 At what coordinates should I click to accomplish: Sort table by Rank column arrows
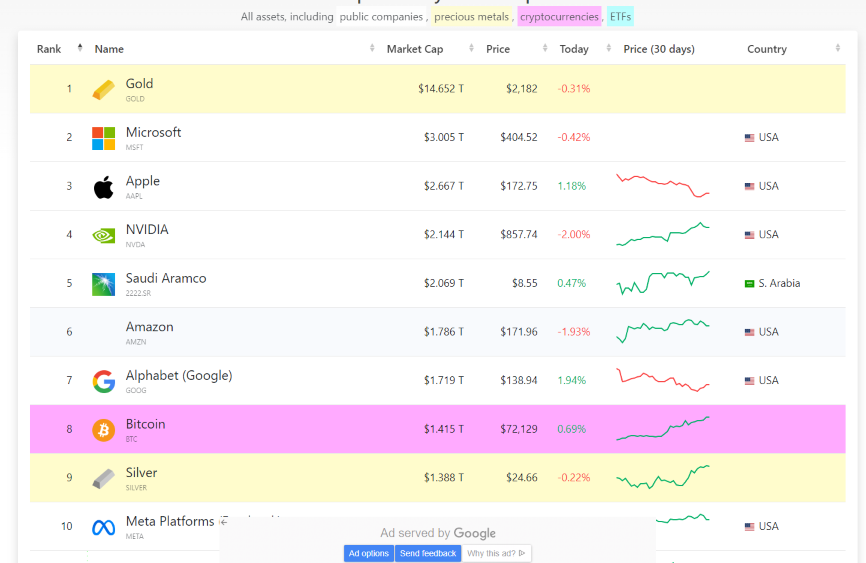pos(80,48)
